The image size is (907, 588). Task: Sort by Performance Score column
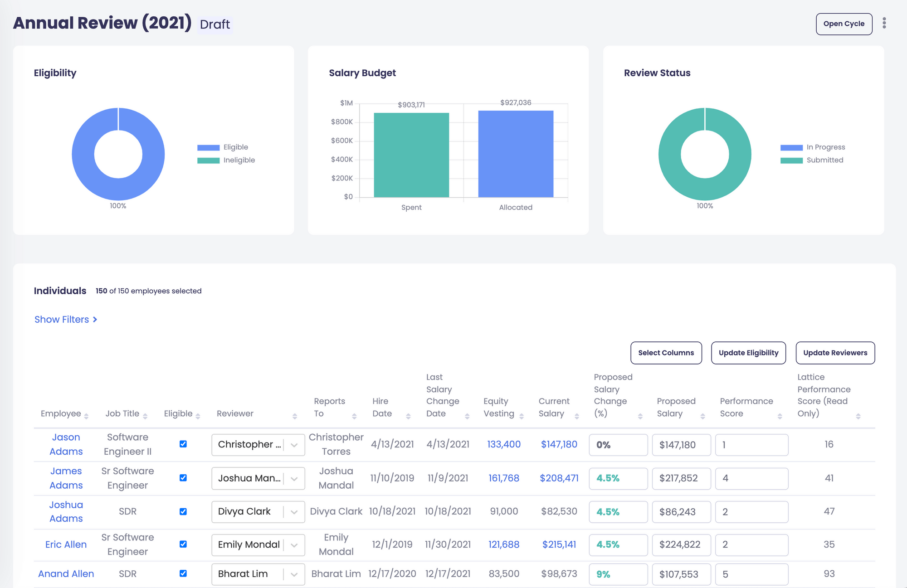point(780,414)
